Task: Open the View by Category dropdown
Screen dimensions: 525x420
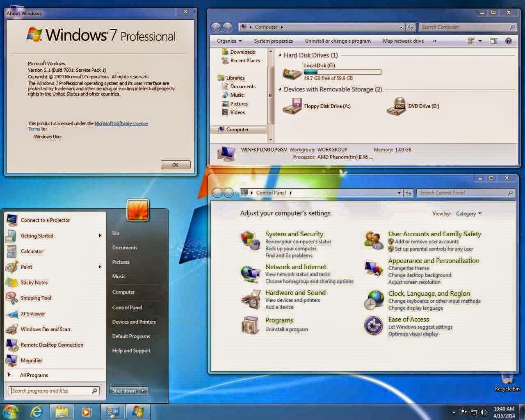Action: (468, 214)
